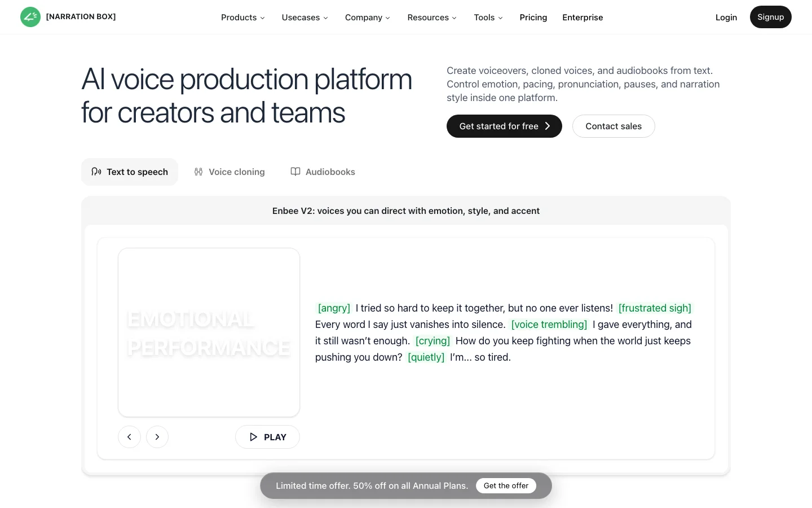
Task: Click the [angry] emotion tag
Action: pyautogui.click(x=334, y=308)
